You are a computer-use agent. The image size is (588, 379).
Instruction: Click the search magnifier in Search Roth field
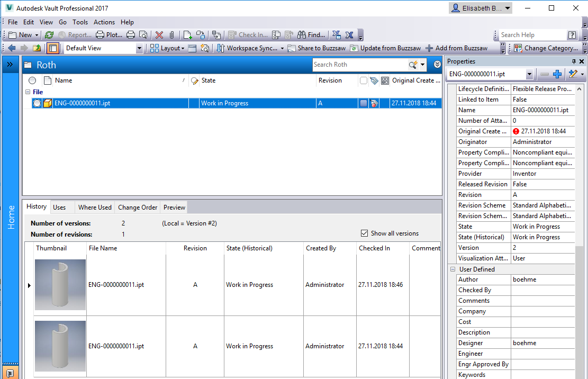[412, 64]
